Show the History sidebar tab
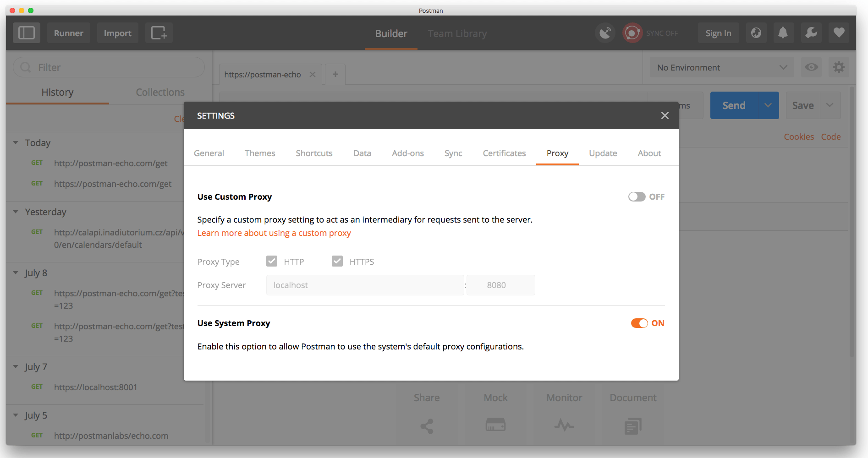 [x=57, y=92]
